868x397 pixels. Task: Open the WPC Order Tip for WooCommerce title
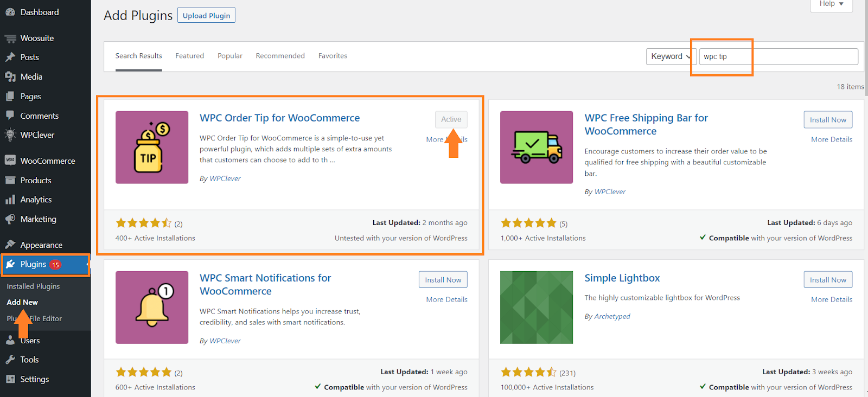click(279, 118)
